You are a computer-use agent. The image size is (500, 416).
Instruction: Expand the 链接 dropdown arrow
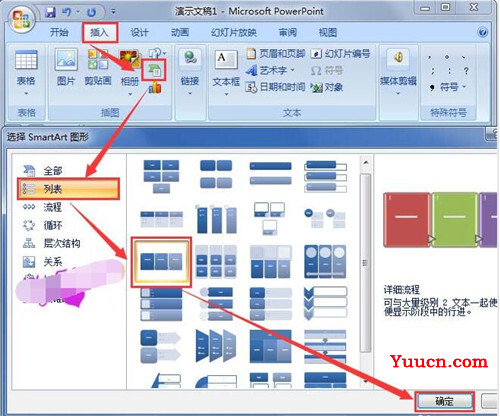(x=190, y=94)
